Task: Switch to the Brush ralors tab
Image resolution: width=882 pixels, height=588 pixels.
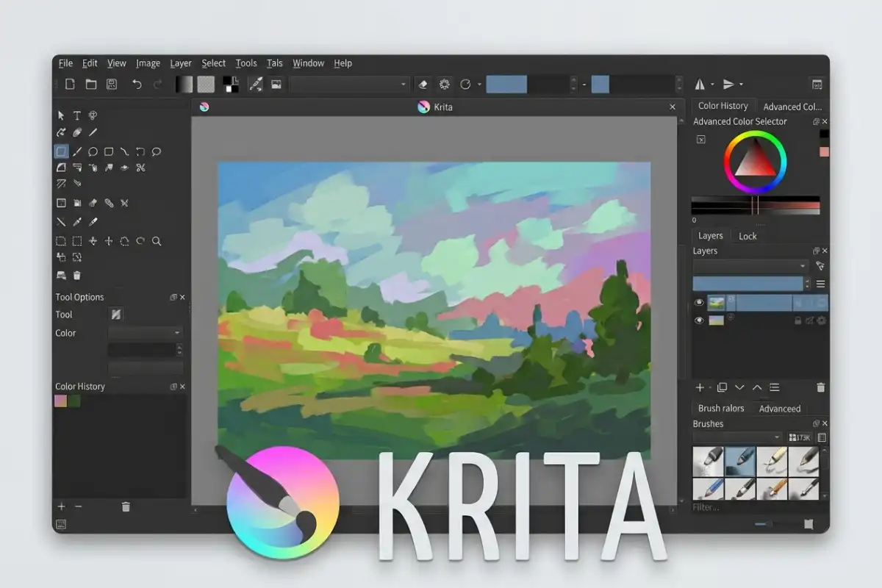Action: [x=721, y=409]
